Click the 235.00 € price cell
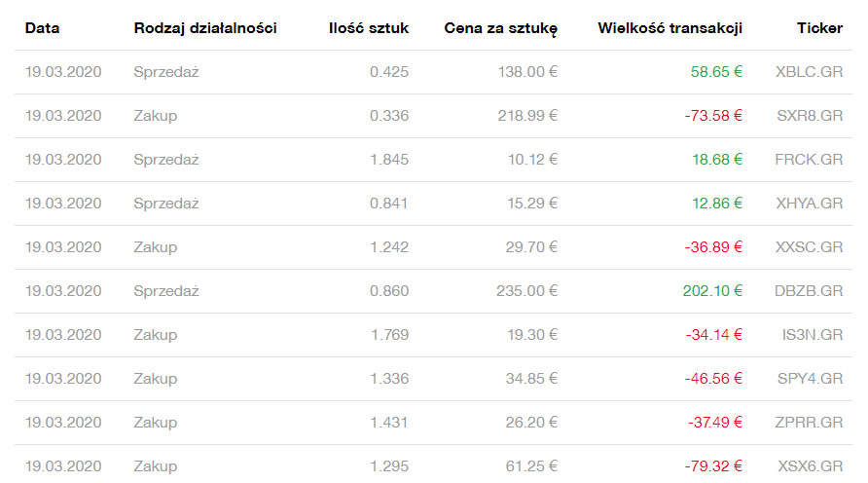Screen dimensions: 868x483 point(525,291)
